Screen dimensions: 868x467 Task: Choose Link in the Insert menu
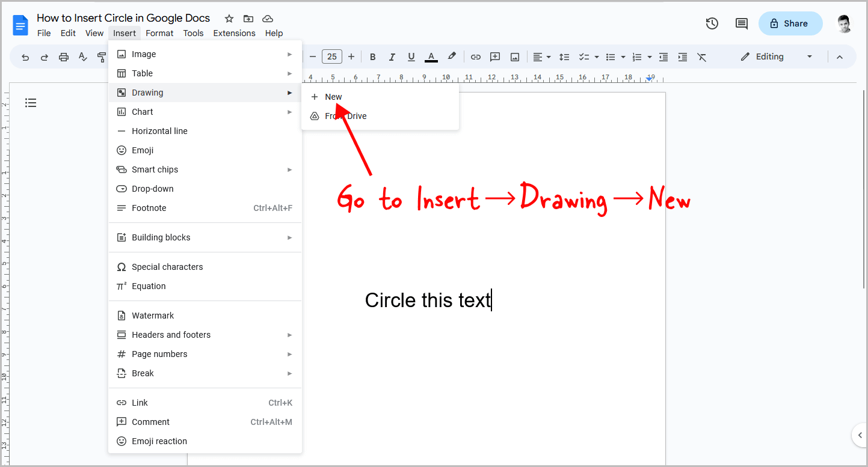click(x=205, y=403)
